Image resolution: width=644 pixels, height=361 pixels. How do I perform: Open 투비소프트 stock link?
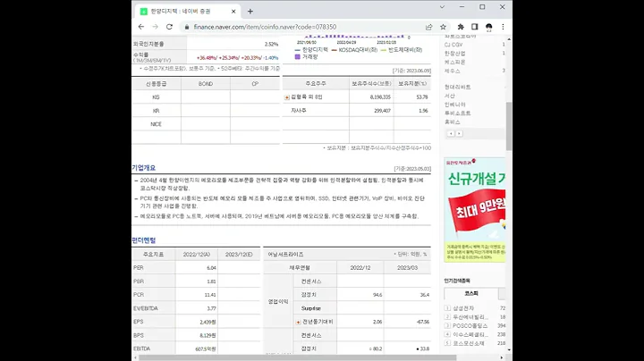point(458,113)
